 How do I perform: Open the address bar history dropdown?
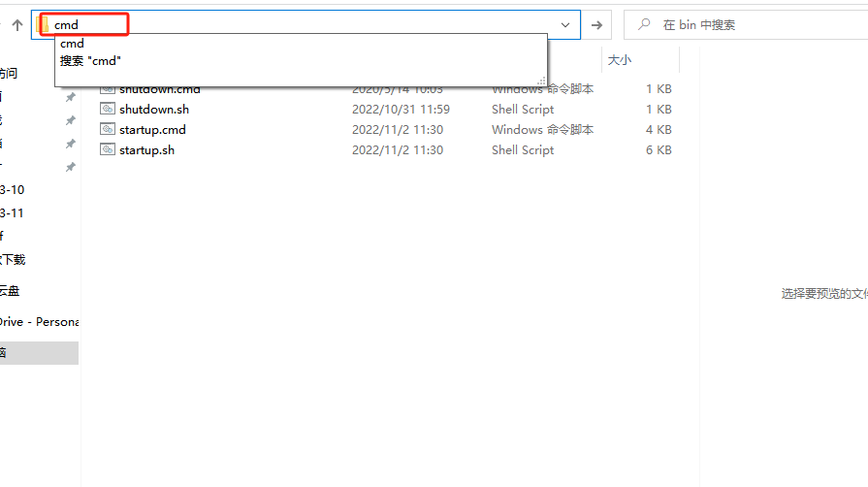(x=565, y=25)
